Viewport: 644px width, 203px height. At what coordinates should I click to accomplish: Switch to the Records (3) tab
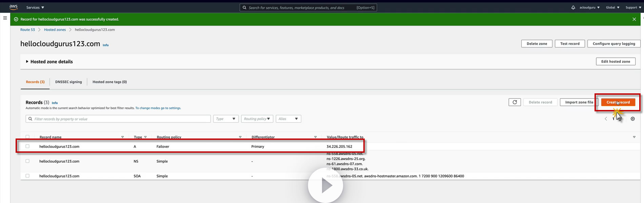35,82
